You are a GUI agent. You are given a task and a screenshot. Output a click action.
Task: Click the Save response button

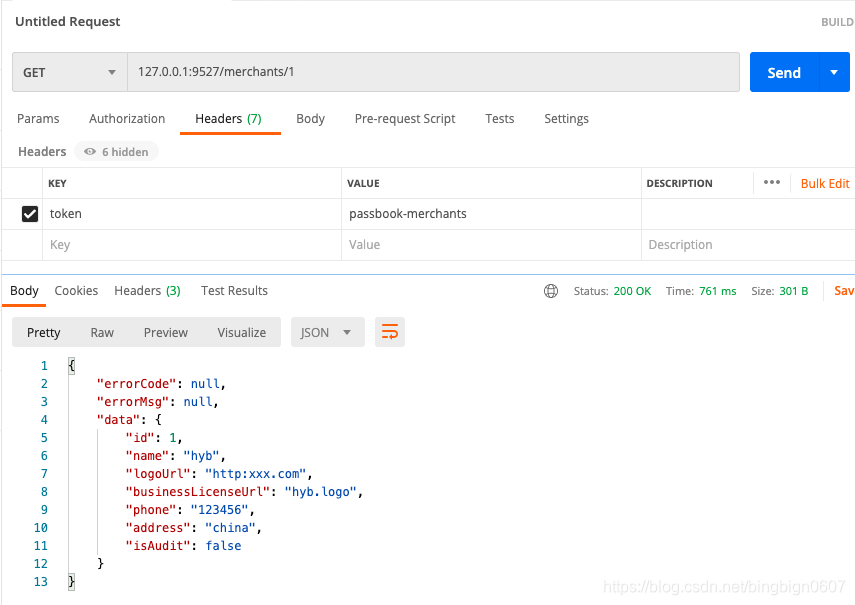pos(844,291)
